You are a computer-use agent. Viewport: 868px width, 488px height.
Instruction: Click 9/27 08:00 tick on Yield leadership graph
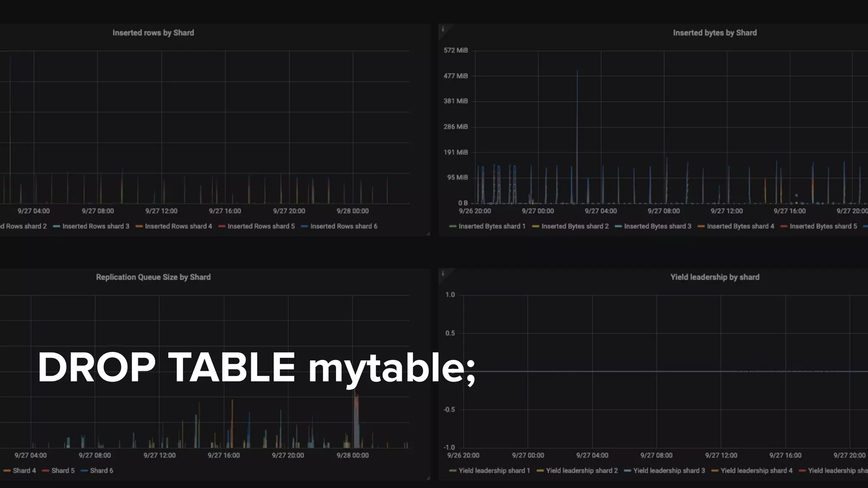[657, 455]
